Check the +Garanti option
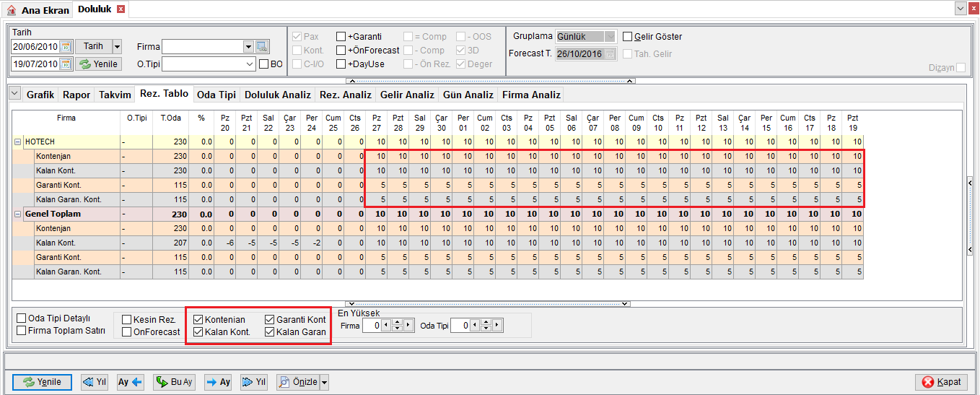This screenshot has width=980, height=395. (341, 36)
